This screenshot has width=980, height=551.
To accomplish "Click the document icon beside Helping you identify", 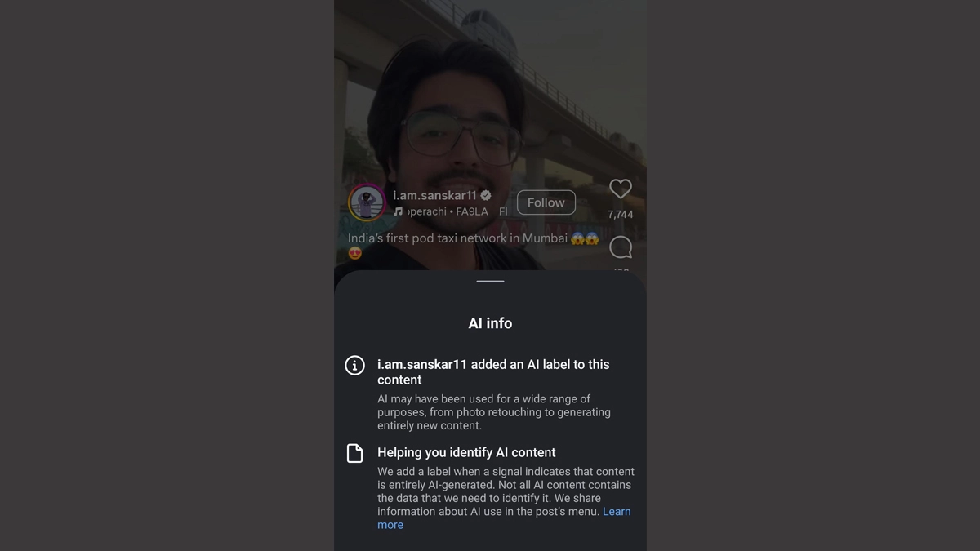I will tap(354, 454).
